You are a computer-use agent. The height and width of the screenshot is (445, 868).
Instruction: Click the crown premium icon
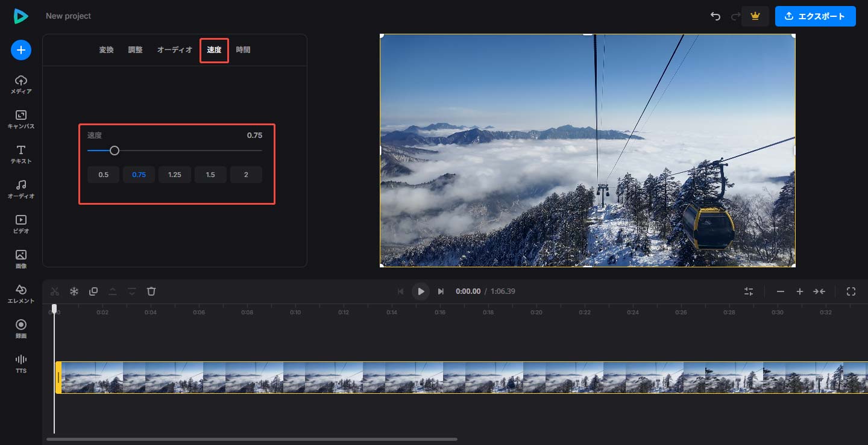[x=755, y=16]
